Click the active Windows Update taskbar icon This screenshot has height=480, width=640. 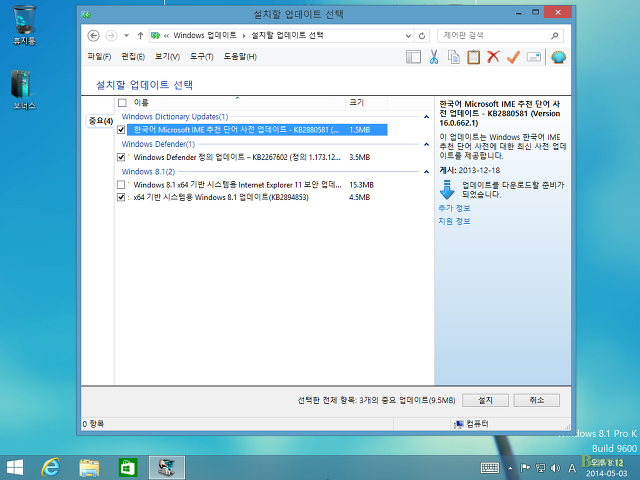click(167, 468)
